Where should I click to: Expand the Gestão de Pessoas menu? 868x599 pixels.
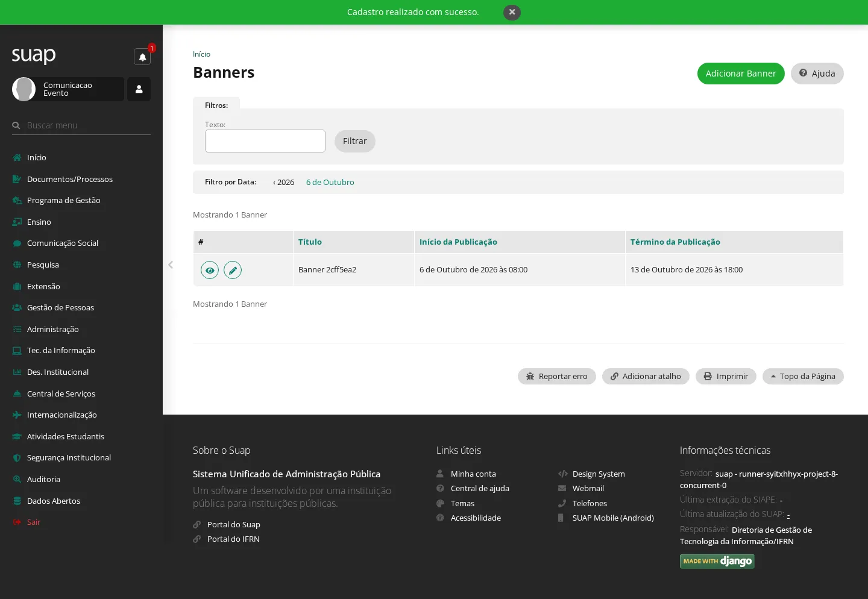tap(81, 307)
